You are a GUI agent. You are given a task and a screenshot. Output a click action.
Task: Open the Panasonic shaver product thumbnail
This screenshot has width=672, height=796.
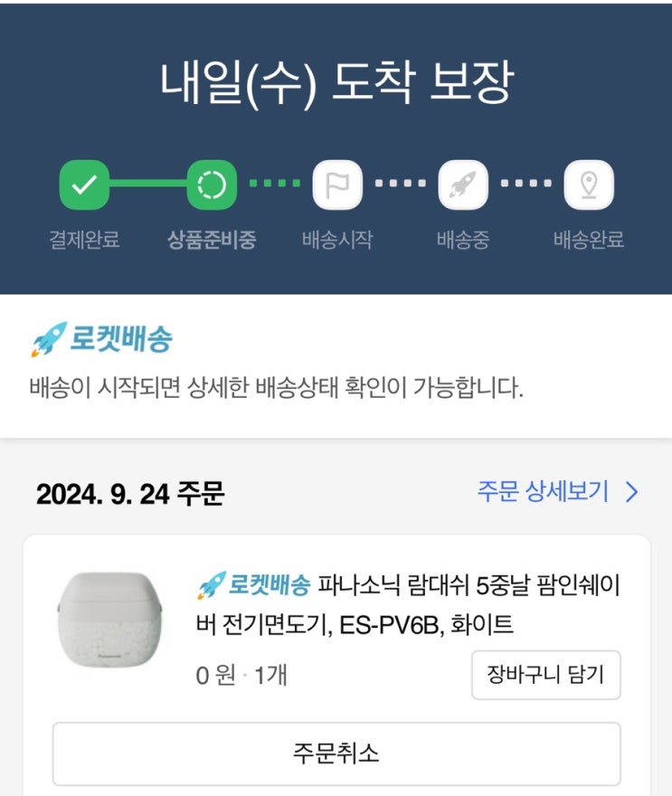[109, 619]
